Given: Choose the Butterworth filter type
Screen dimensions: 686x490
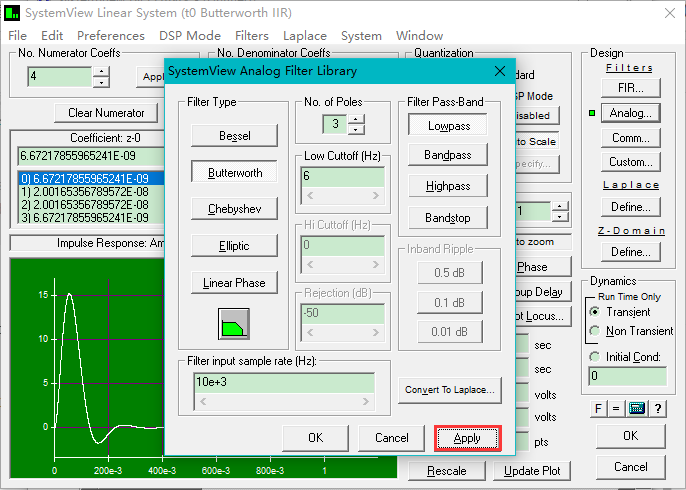Looking at the screenshot, I should 234,172.
